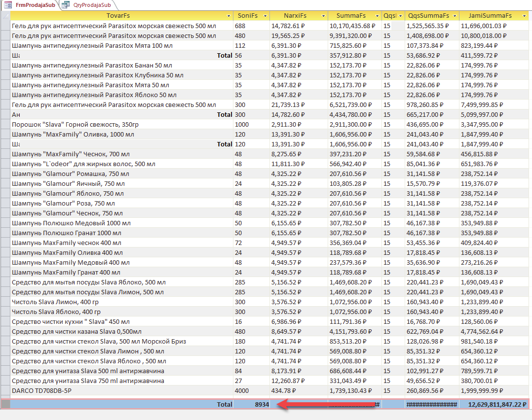Image resolution: width=532 pixels, height=420 pixels.
Task: Click the SoniFs value 16
Action: [238, 321]
